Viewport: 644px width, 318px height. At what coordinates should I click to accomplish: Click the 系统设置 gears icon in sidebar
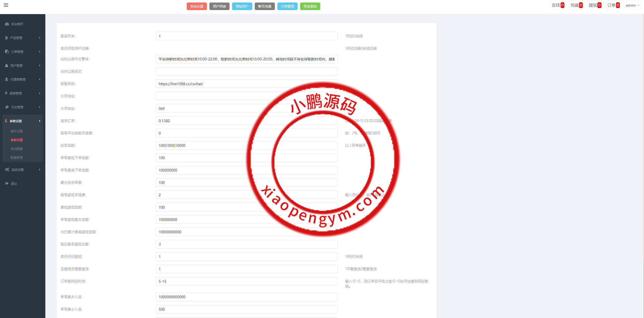pos(7,170)
